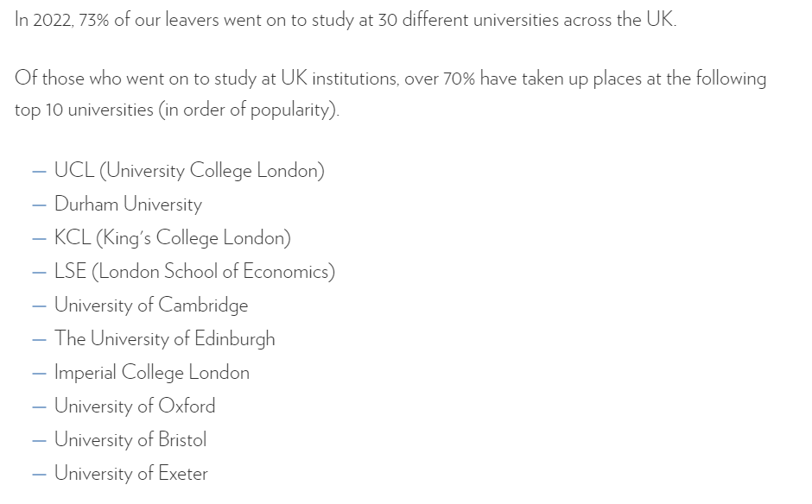Click the dash bullet before UCL

point(39,172)
